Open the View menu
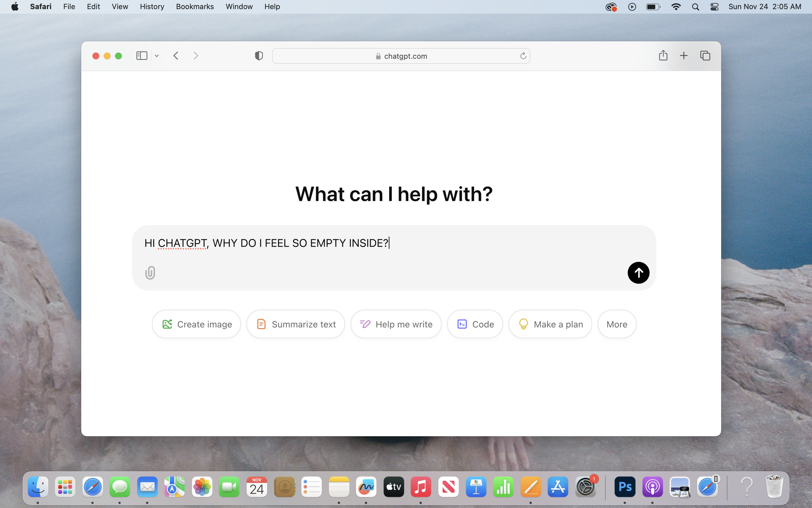This screenshot has height=508, width=812. coord(120,7)
